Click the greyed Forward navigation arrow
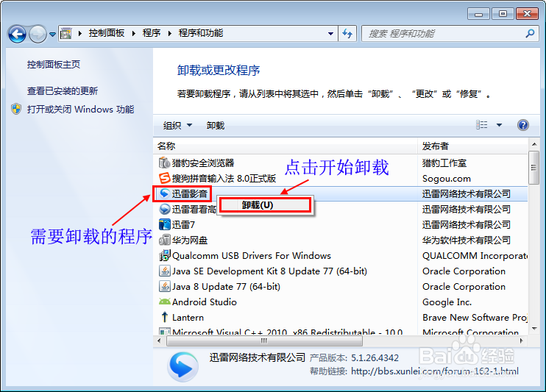 [38, 34]
